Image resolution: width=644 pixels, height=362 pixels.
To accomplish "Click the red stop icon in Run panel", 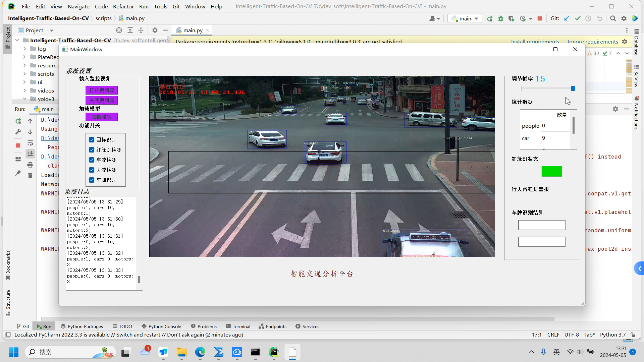I will (18, 145).
